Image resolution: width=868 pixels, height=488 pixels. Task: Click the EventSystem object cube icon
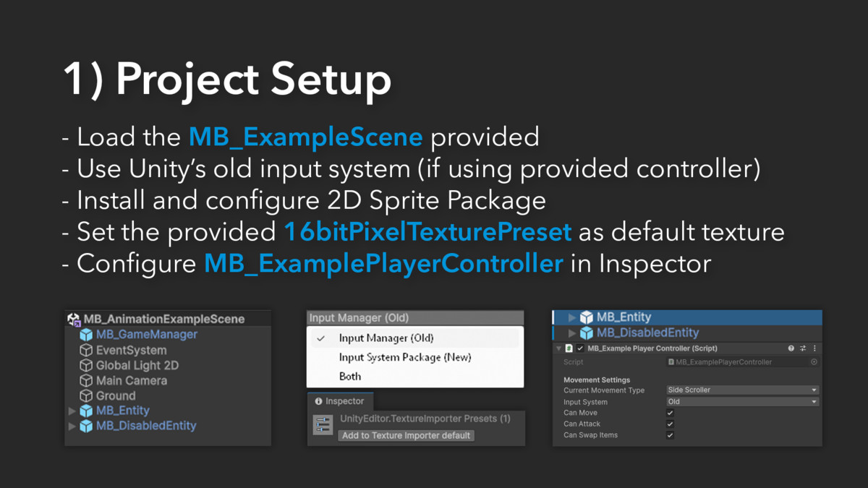86,350
